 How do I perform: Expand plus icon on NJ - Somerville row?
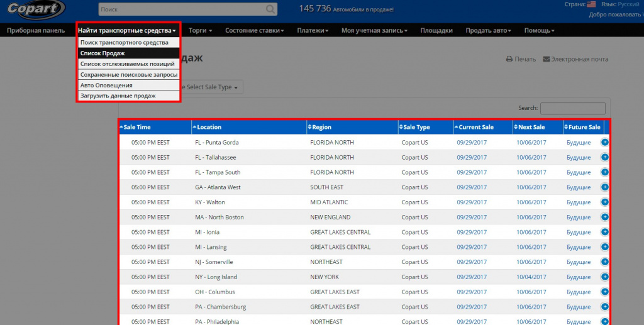point(604,262)
